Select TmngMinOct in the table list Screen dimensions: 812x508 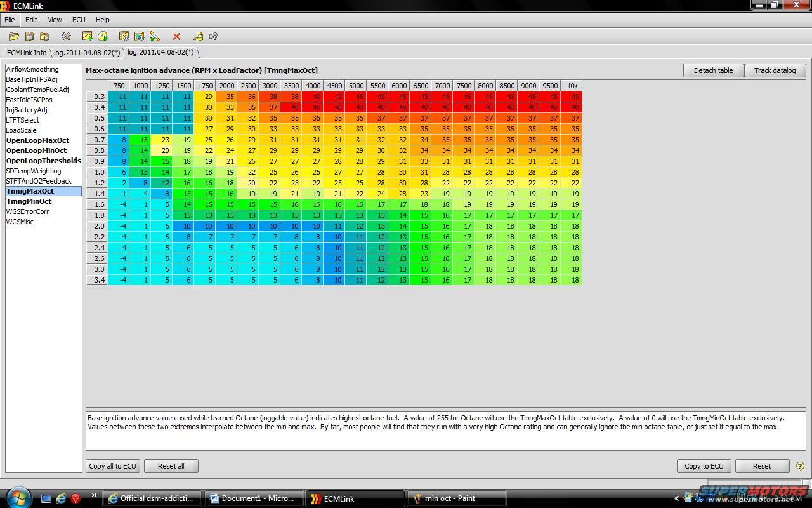pos(29,201)
